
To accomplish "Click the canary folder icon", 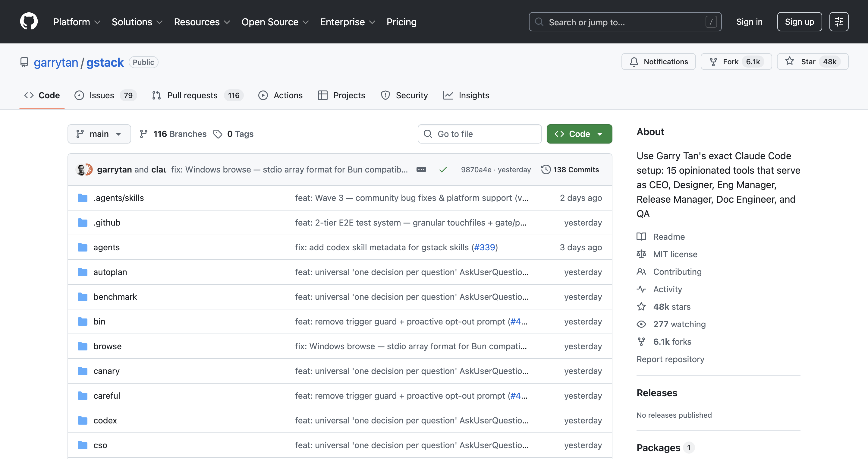I will 83,371.
